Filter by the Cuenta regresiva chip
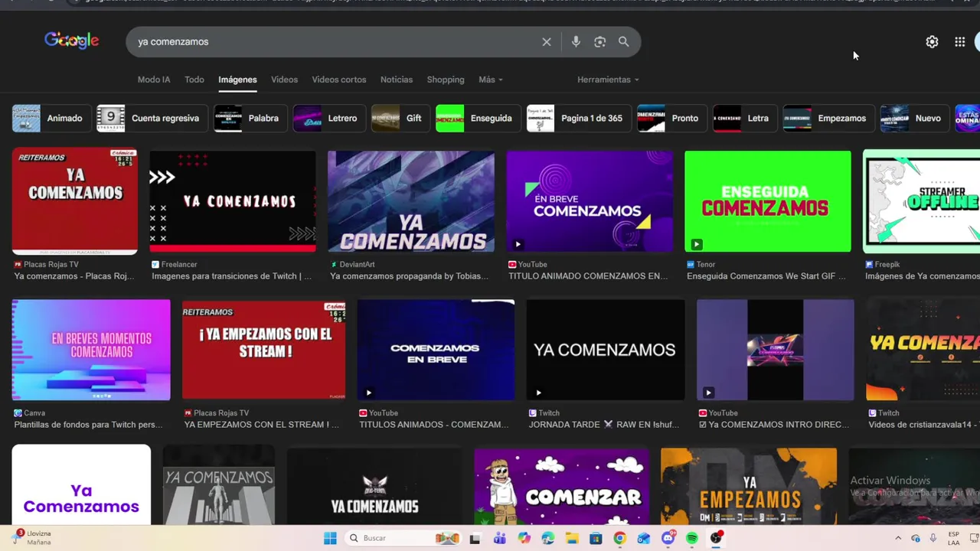Screen dimensions: 980x551 click(x=152, y=119)
